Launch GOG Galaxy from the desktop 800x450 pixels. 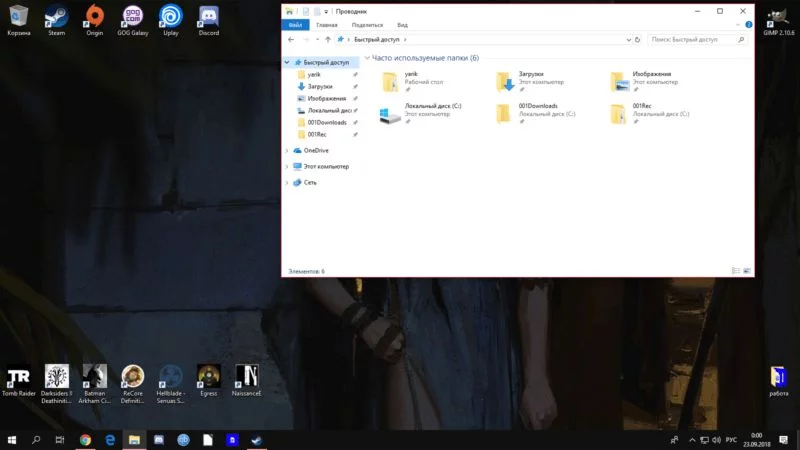(133, 20)
